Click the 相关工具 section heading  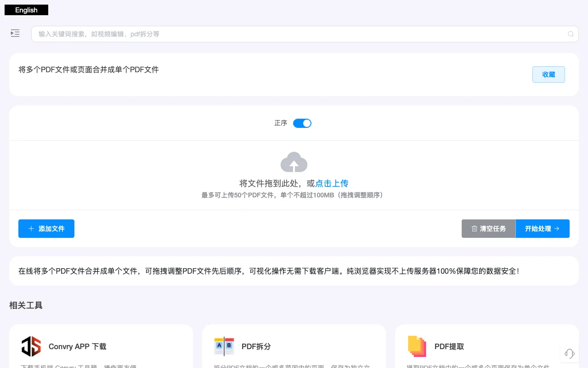click(x=26, y=305)
